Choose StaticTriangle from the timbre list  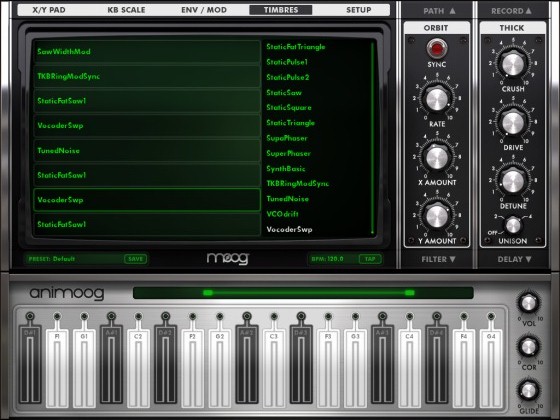pyautogui.click(x=290, y=123)
